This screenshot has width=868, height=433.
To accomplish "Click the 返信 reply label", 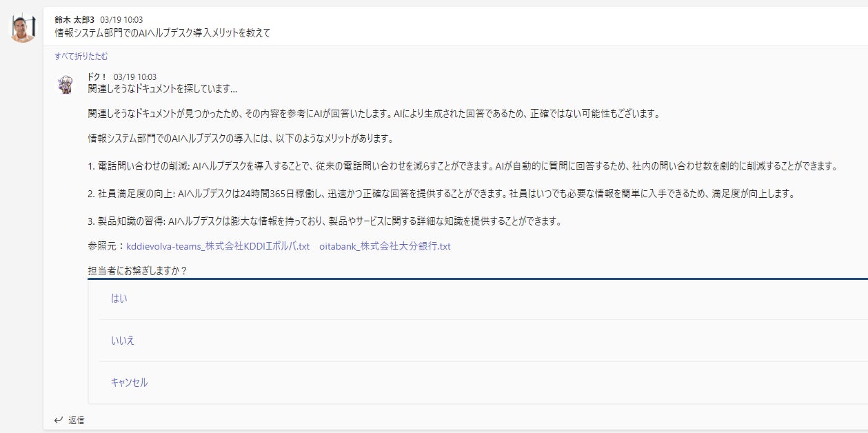I will click(x=76, y=420).
